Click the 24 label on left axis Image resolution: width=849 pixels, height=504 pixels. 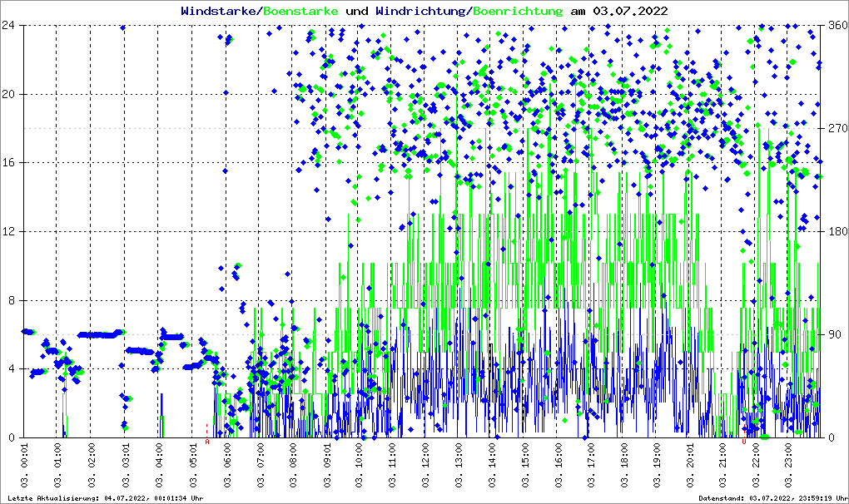coord(10,25)
